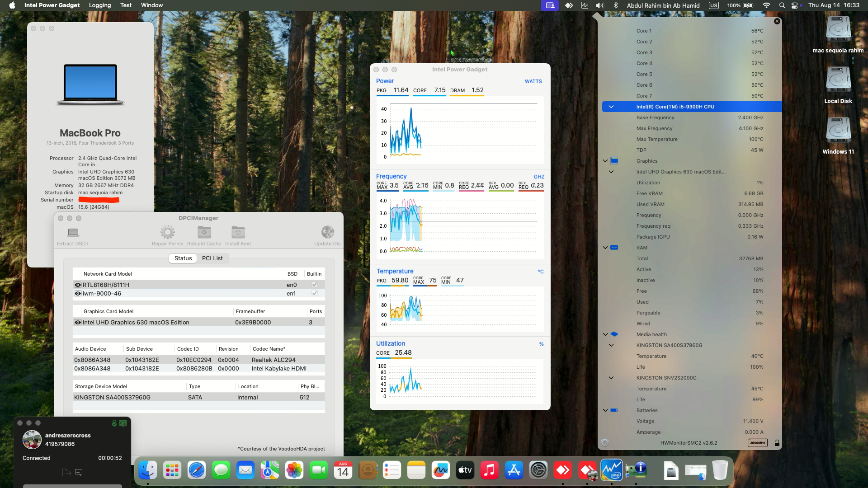The height and width of the screenshot is (488, 868).
Task: Click the Update IDs globe icon
Action: coord(327,232)
